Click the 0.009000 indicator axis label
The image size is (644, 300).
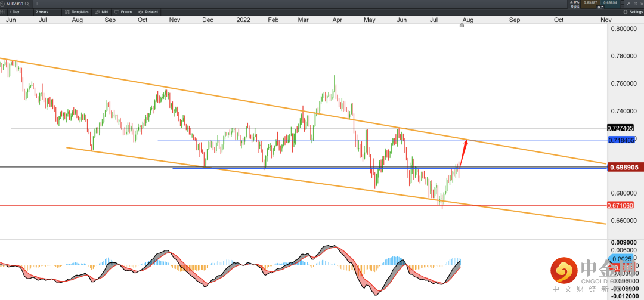point(624,243)
